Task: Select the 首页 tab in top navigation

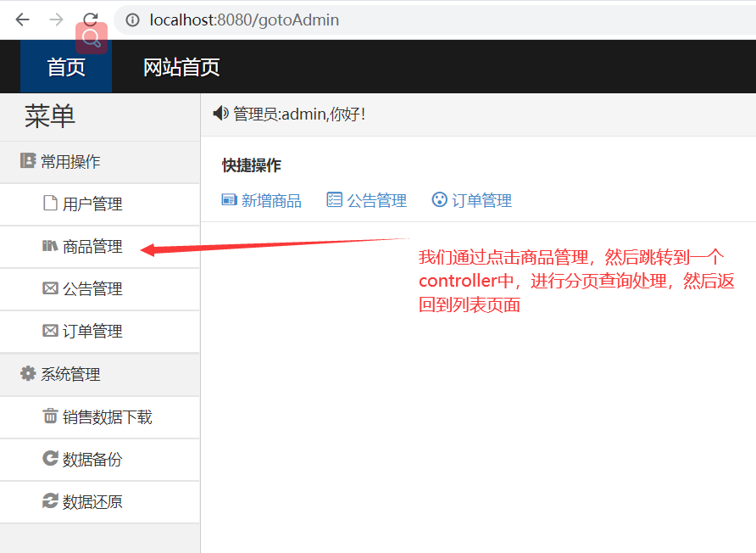Action: coord(66,67)
